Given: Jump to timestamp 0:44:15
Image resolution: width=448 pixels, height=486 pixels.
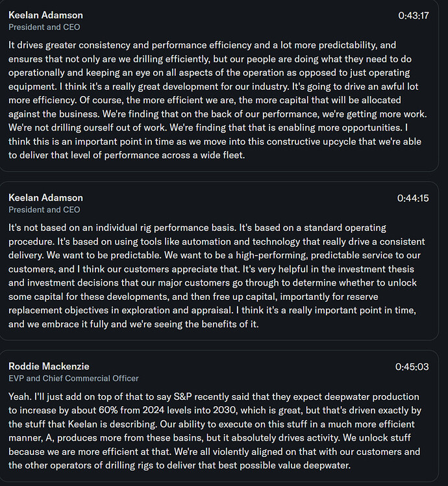Looking at the screenshot, I should coord(413,198).
